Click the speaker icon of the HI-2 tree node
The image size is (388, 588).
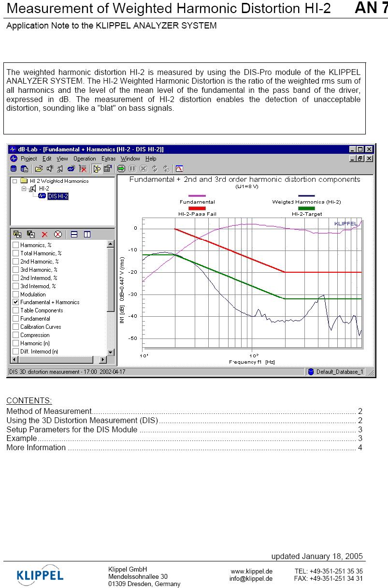[x=33, y=189]
